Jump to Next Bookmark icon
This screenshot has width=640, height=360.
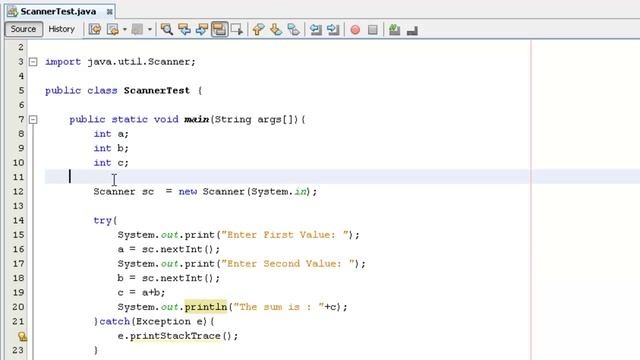(x=276, y=29)
